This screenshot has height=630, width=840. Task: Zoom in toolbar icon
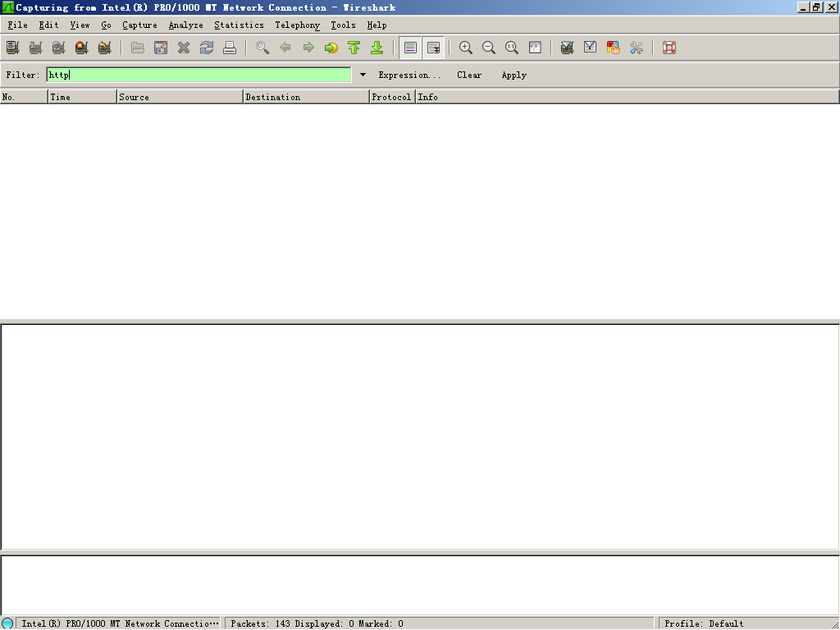[x=466, y=48]
